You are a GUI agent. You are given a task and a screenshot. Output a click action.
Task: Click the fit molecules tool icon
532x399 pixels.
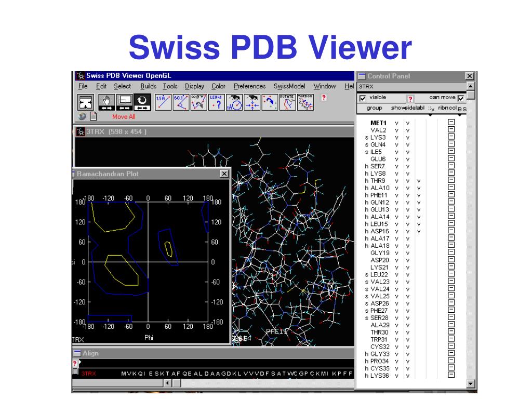[x=270, y=102]
